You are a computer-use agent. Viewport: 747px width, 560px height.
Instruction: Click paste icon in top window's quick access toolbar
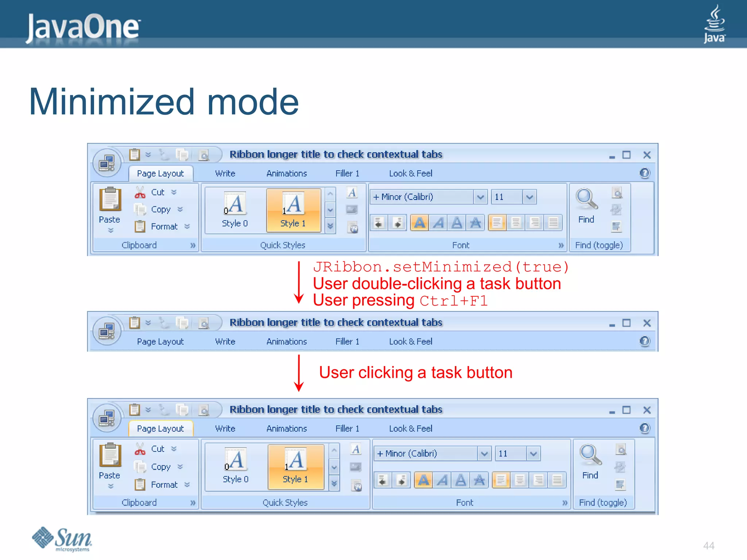135,155
